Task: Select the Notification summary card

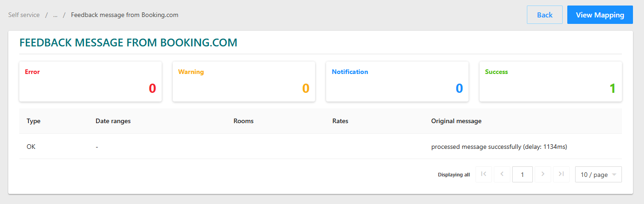Action: (x=397, y=81)
